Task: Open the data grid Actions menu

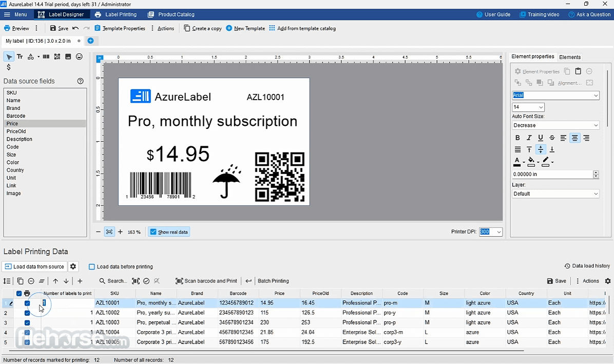Action: [x=587, y=281]
